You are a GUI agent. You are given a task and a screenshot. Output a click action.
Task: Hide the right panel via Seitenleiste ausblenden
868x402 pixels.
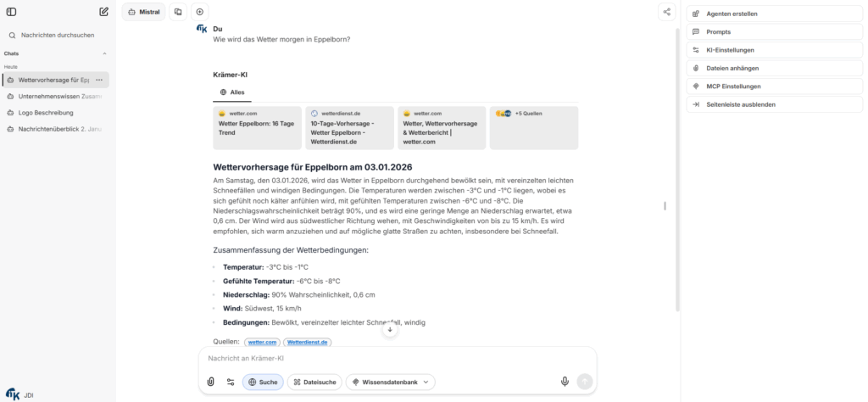[x=742, y=104]
